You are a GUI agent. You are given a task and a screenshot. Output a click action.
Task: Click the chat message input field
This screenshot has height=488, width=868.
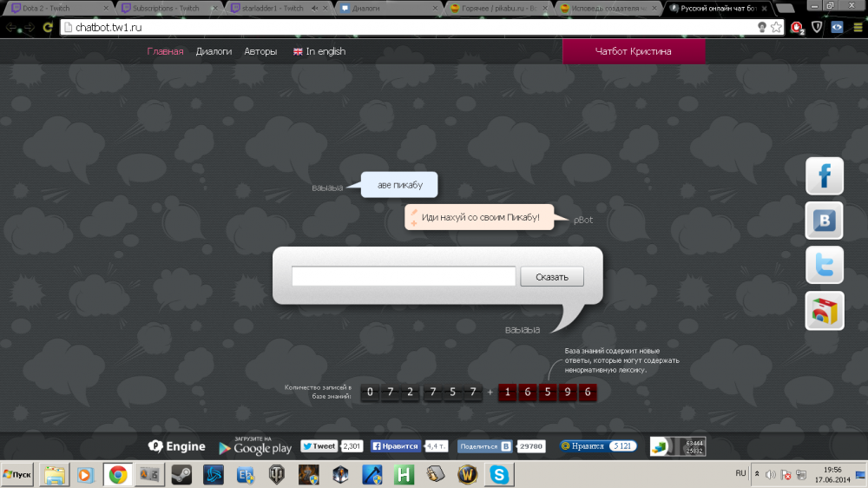coord(404,277)
